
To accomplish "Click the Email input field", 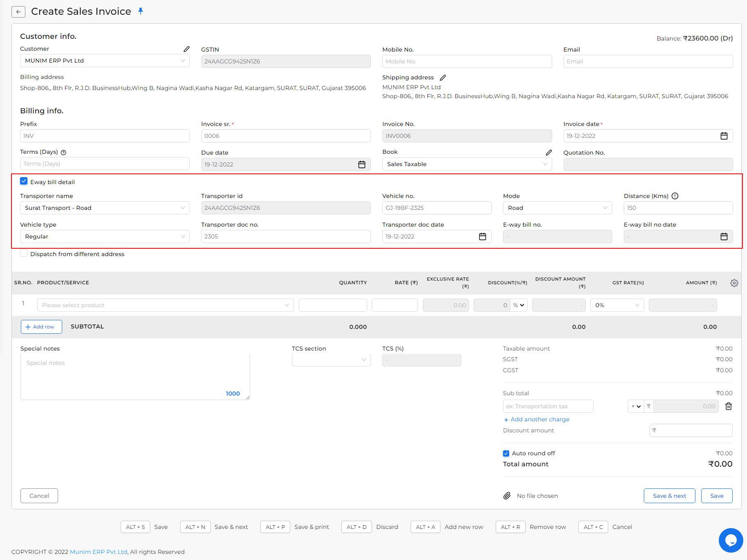I will 648,61.
